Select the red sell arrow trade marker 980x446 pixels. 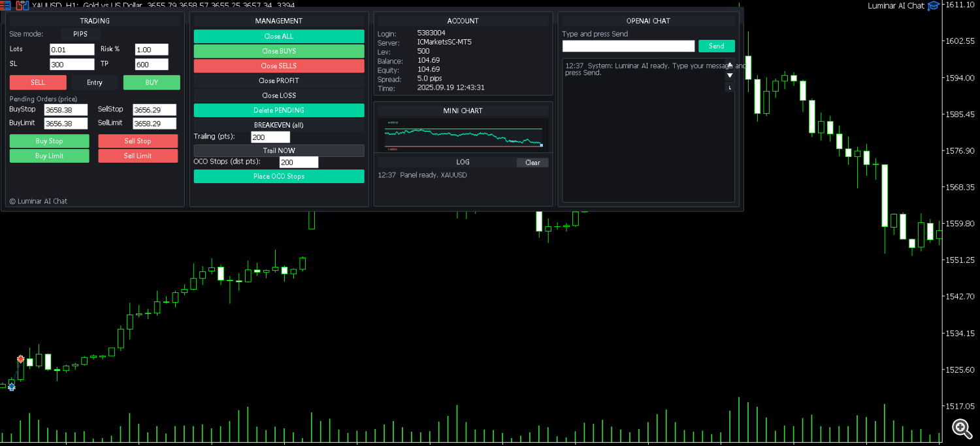[x=21, y=359]
